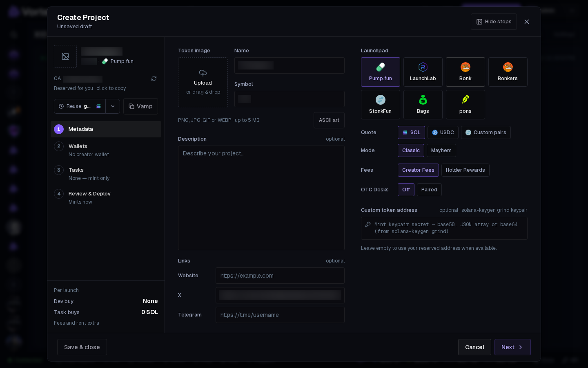Cancel project creation
The width and height of the screenshot is (588, 368).
[474, 347]
